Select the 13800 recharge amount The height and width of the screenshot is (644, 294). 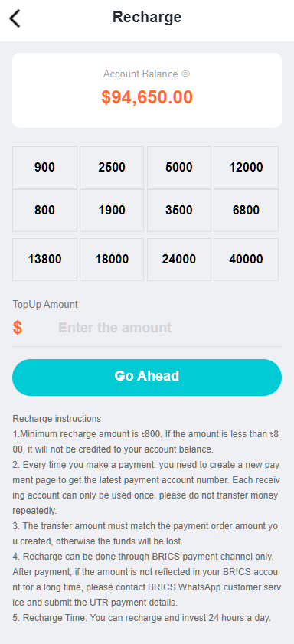click(x=44, y=260)
